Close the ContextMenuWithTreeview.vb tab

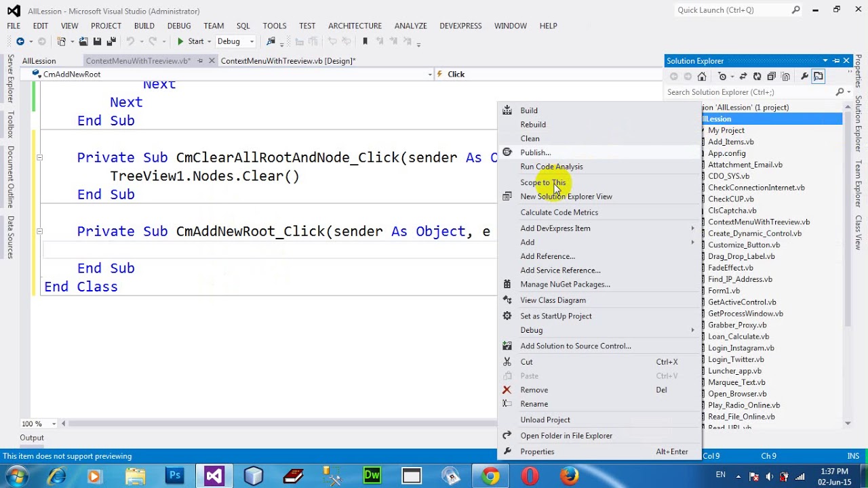(212, 61)
